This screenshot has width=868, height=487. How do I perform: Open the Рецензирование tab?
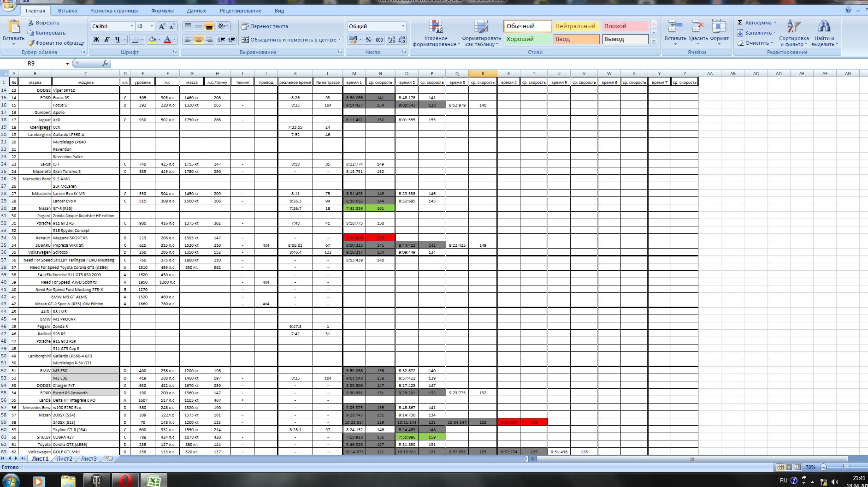coord(241,11)
